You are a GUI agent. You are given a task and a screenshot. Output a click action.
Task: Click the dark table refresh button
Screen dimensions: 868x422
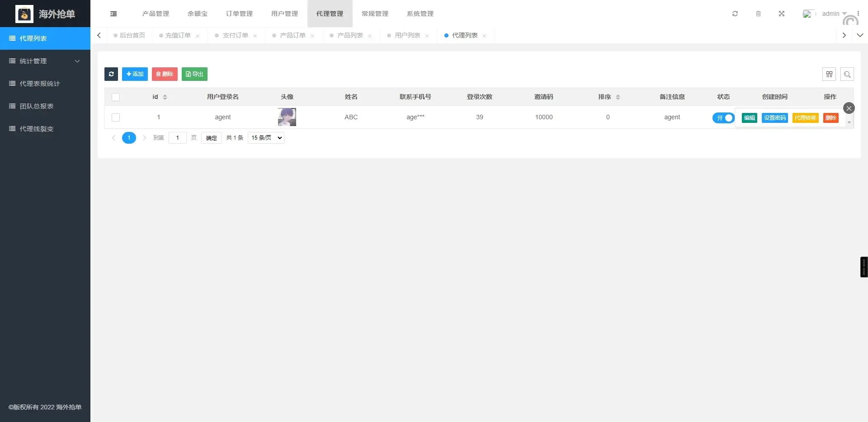[111, 74]
